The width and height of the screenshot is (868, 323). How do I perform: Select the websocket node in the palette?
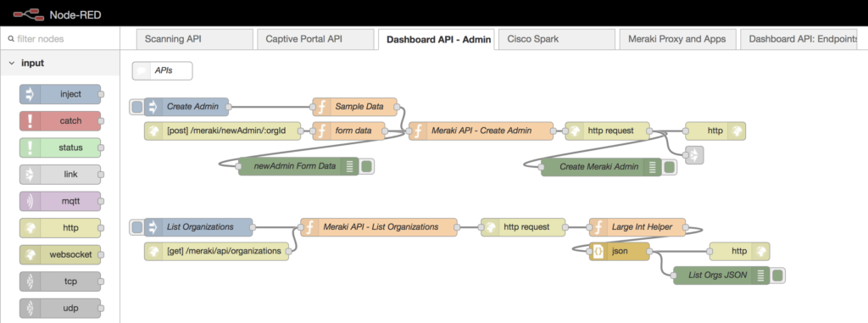[x=60, y=255]
